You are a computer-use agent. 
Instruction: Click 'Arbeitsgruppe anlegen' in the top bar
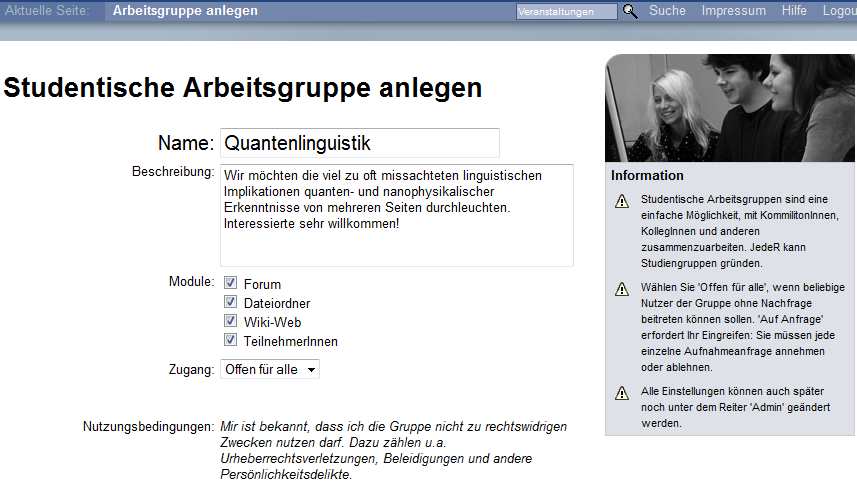click(x=185, y=10)
